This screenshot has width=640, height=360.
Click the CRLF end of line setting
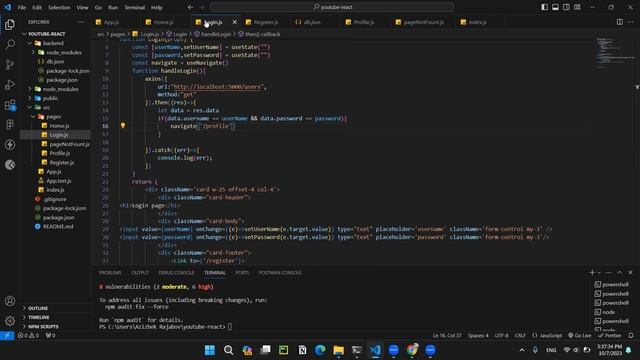(520, 336)
